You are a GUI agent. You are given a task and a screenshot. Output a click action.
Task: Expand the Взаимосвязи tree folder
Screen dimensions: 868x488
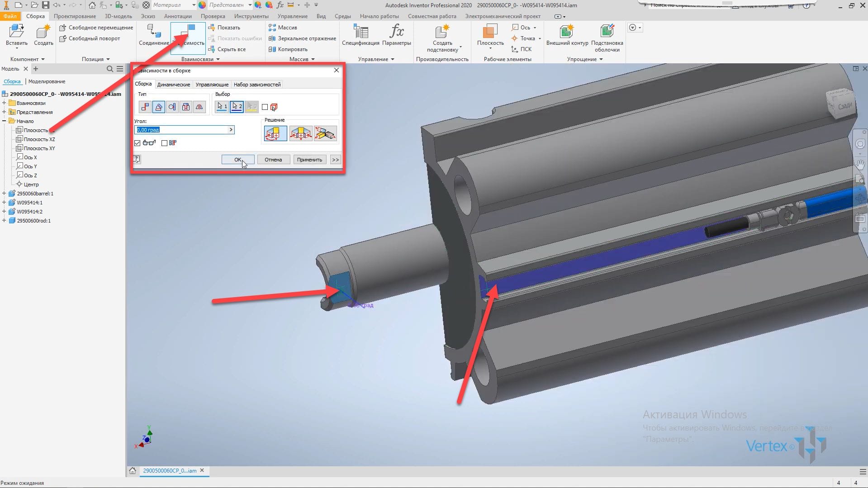pos(4,103)
